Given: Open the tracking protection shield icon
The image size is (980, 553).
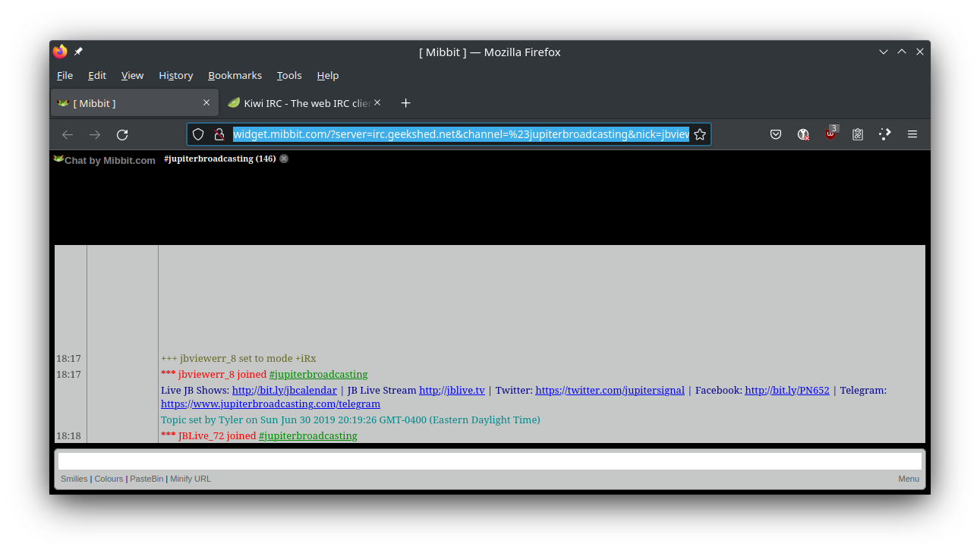Looking at the screenshot, I should tap(198, 134).
